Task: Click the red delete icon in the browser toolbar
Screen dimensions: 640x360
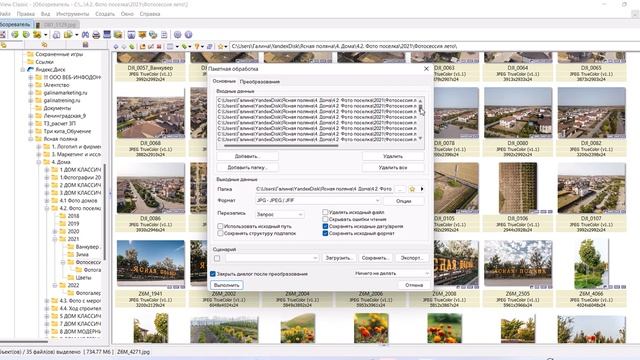Action: 159,47
